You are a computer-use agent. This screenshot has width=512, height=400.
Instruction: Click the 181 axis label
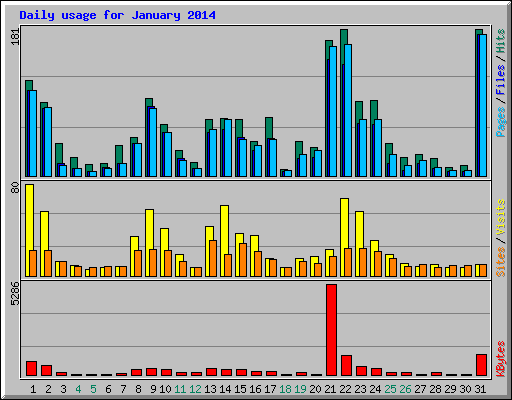point(15,36)
